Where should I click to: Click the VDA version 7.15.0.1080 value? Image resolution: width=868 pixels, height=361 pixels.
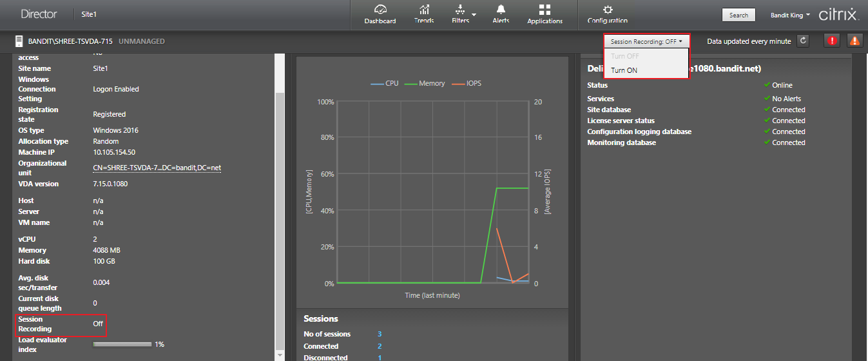click(x=110, y=184)
